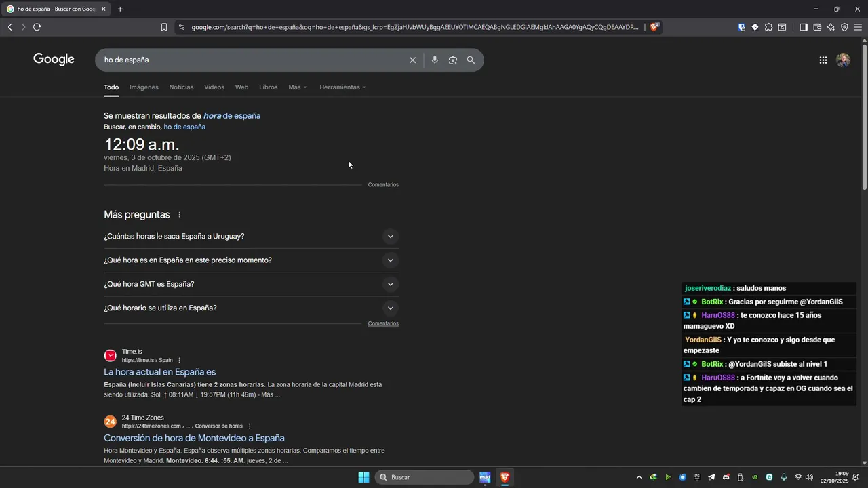Open Brave Leo AI assistant
The width and height of the screenshot is (868, 488).
(831, 27)
